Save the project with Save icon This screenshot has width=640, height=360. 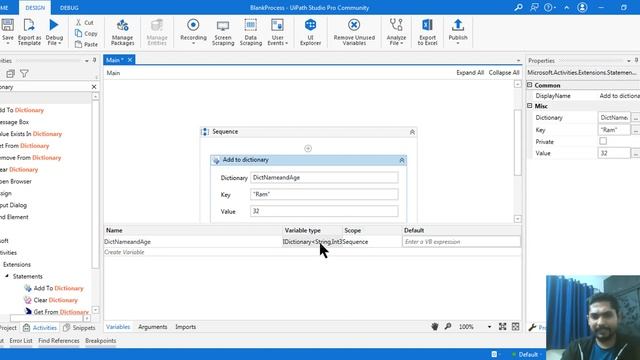coord(7,25)
